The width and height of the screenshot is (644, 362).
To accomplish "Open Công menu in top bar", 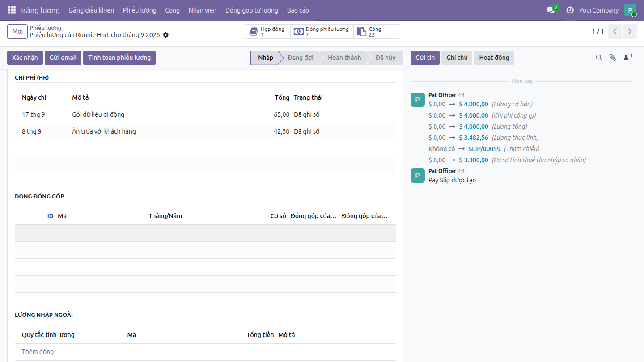I will point(172,10).
